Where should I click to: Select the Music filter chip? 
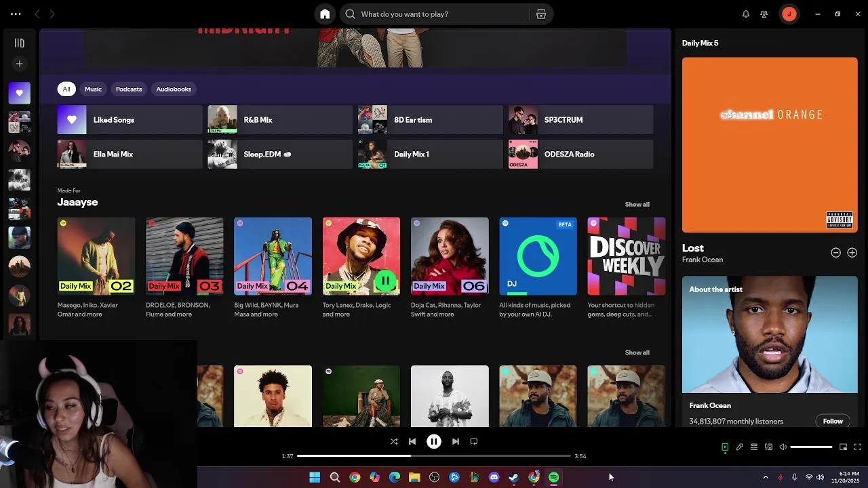(93, 89)
